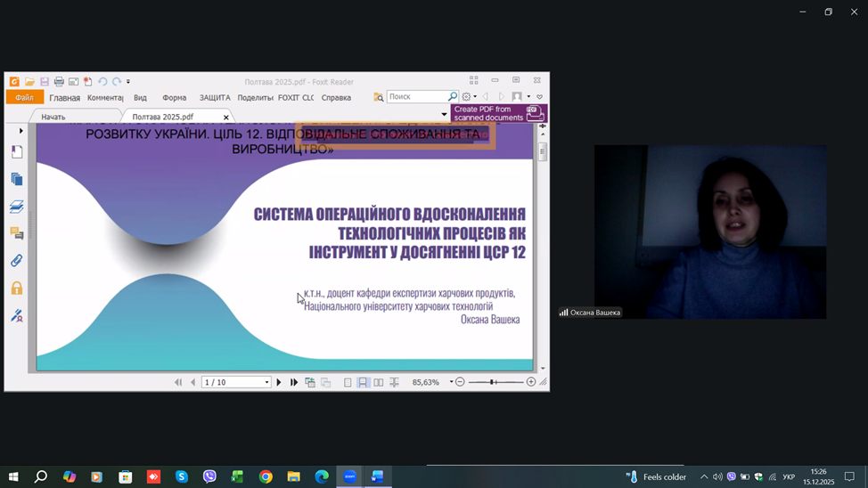Enable continuous page view mode
The image size is (868, 488).
363,382
